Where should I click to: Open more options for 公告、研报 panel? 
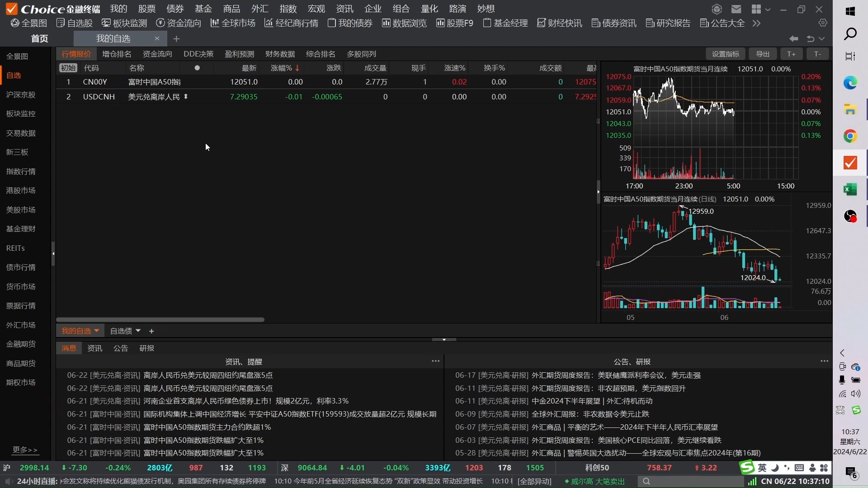(824, 361)
